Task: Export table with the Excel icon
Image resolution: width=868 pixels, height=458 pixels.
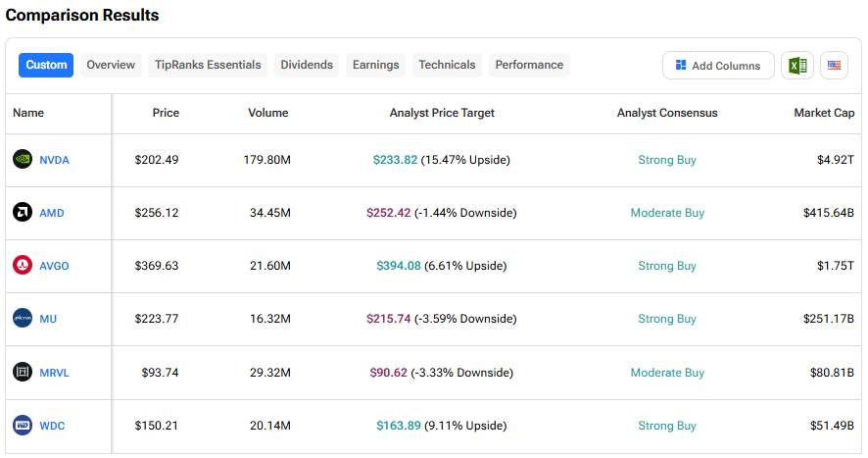Action: (796, 66)
